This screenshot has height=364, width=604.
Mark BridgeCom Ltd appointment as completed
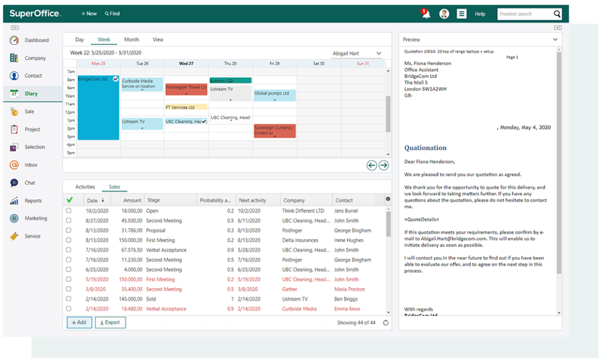point(115,79)
